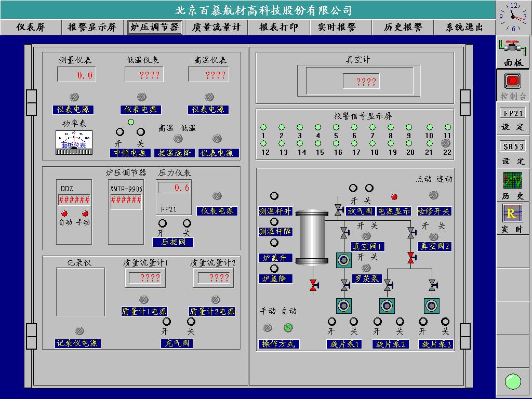Open the 报警显示屏 menu

(92, 28)
